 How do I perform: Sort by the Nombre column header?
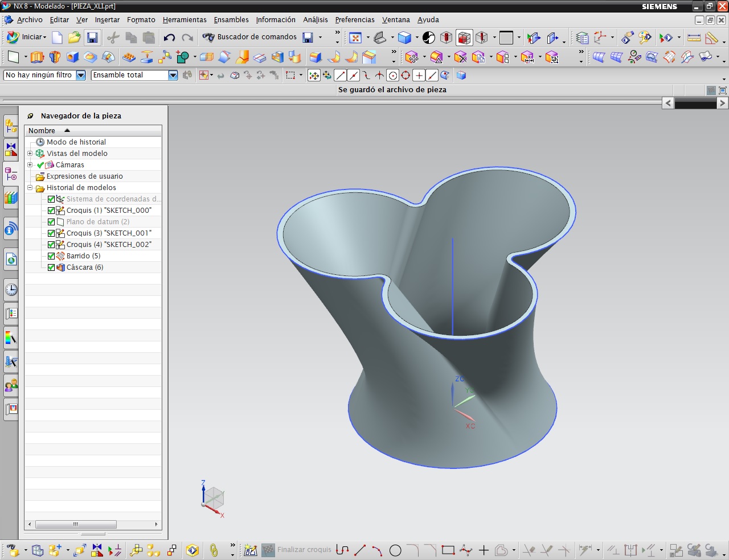click(42, 131)
